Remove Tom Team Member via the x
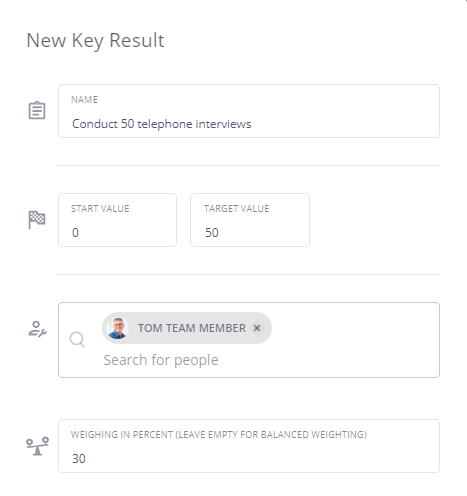The image size is (467, 496). pos(257,328)
